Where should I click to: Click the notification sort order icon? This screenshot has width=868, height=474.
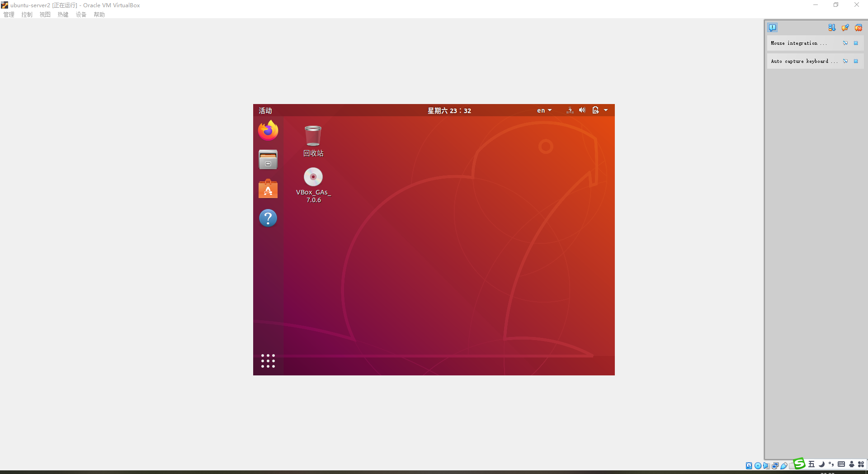(832, 28)
